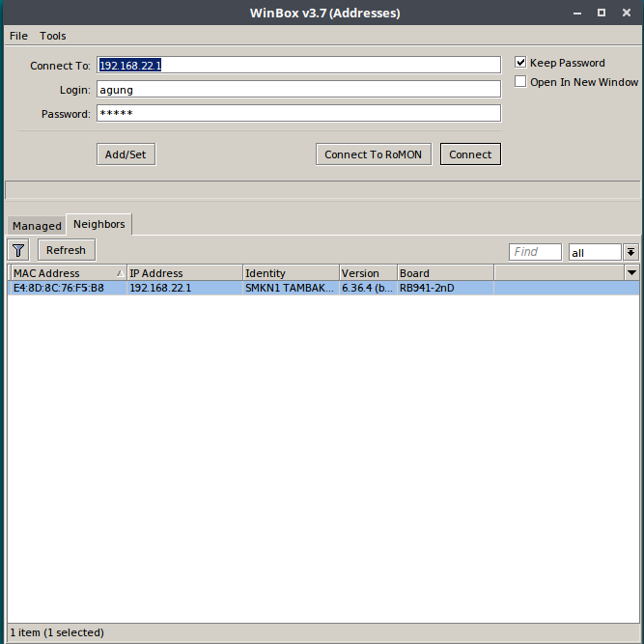Close the WinBox window
The image size is (644, 644).
(627, 13)
